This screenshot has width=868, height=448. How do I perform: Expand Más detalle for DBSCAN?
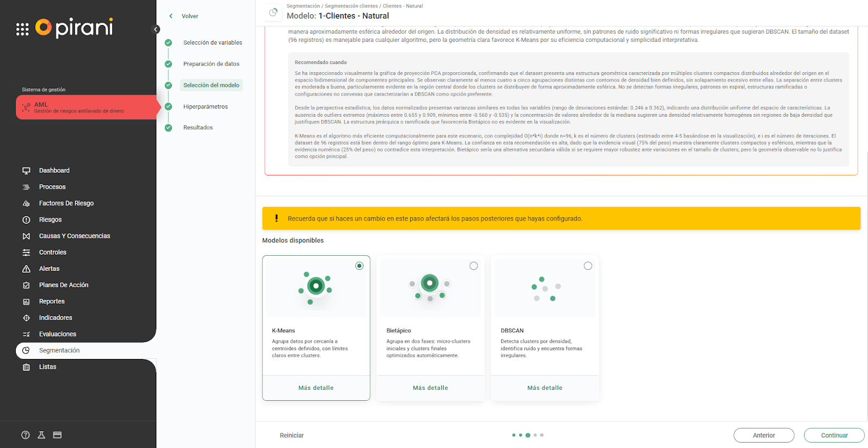pyautogui.click(x=545, y=388)
